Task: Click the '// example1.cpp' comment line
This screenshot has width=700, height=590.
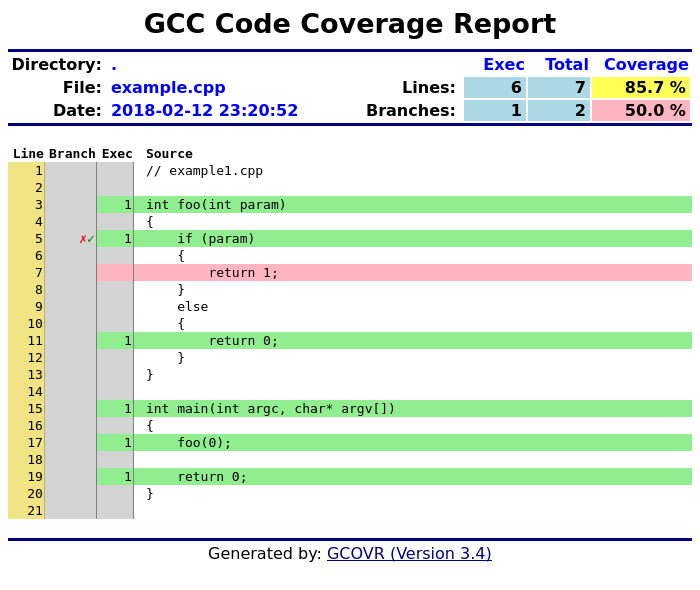Action: (x=204, y=171)
